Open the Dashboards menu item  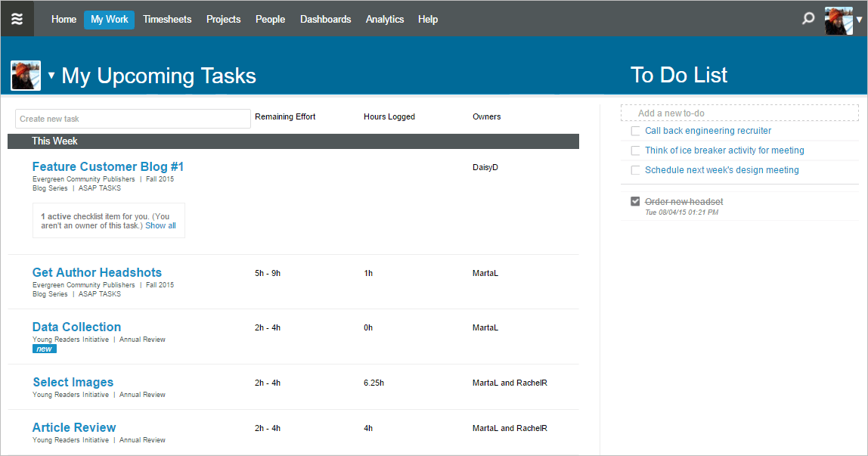[325, 20]
